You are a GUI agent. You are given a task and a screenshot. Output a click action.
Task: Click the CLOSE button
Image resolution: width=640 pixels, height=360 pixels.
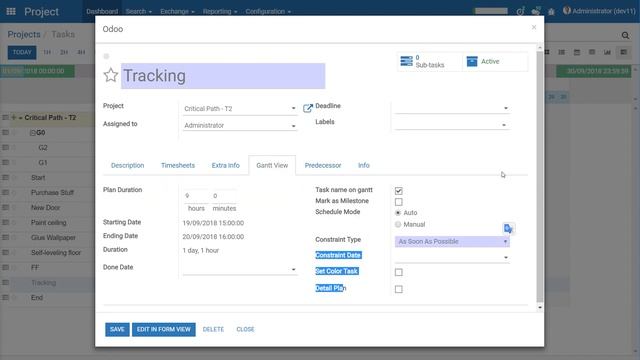click(x=245, y=329)
